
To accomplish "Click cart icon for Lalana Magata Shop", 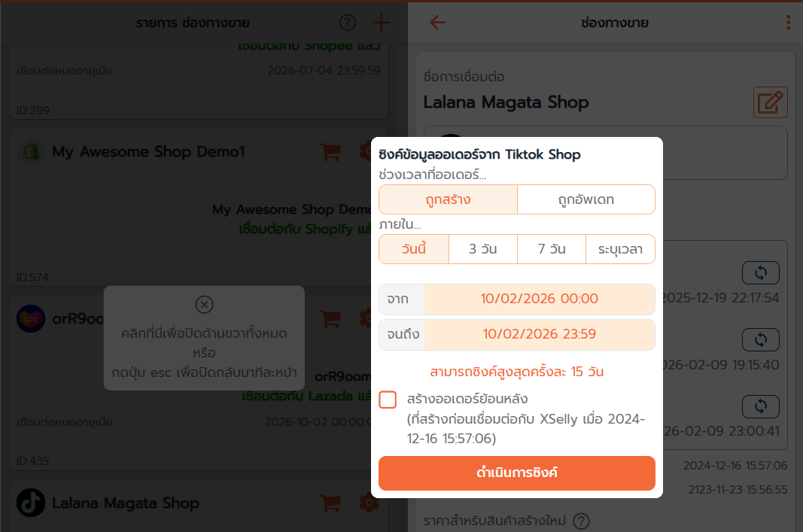I will click(330, 503).
